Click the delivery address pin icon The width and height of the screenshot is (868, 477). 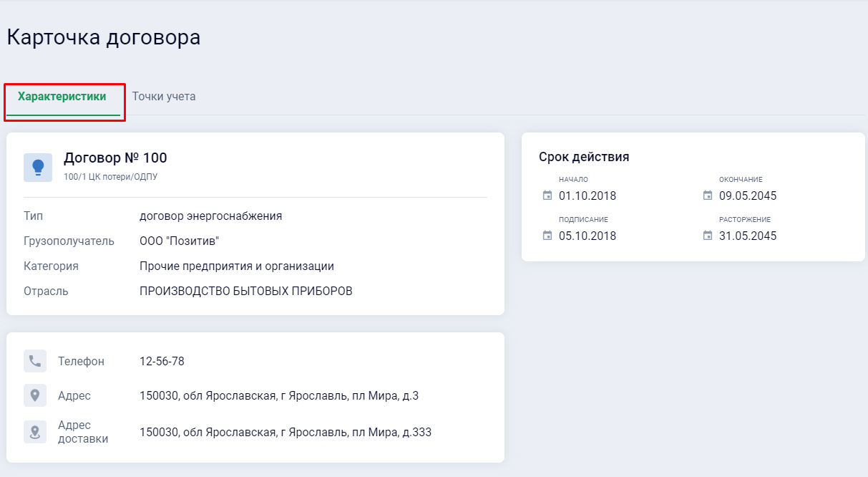coord(35,432)
